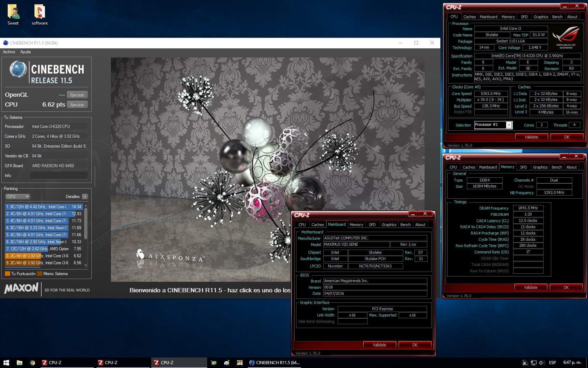Switch to the first CPU-Z taskbar button
Image resolution: width=588 pixels, height=368 pixels.
point(66,363)
